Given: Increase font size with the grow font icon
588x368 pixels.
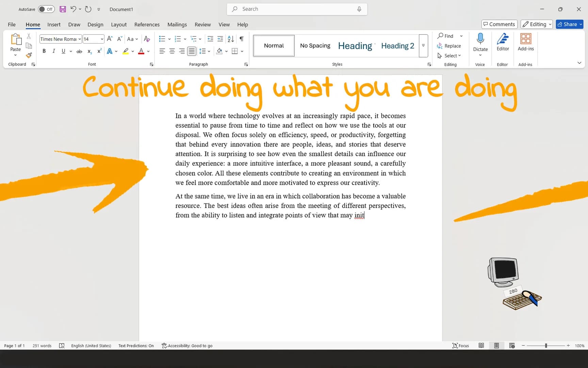Looking at the screenshot, I should (110, 39).
